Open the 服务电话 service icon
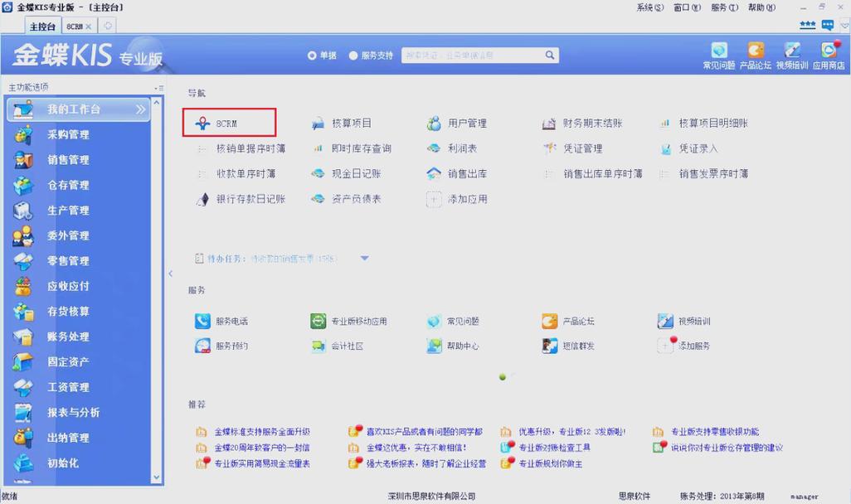The image size is (851, 504). tap(221, 321)
